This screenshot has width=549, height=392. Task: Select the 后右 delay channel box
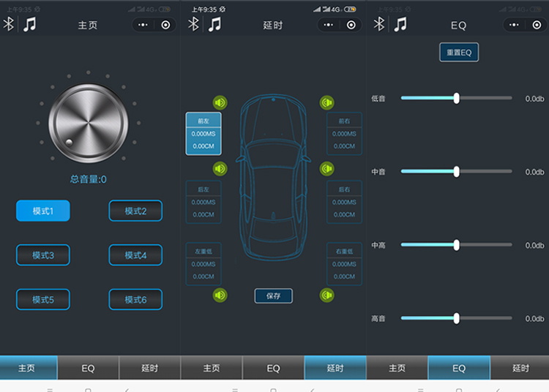344,203
